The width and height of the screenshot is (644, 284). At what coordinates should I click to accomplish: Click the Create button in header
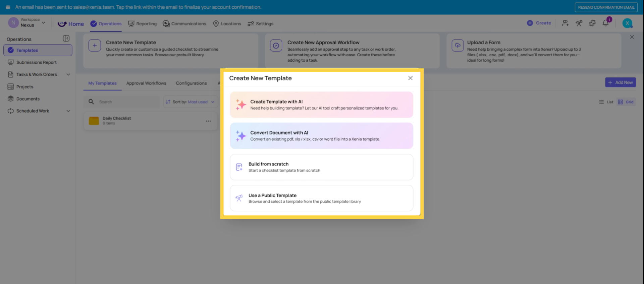coord(539,23)
